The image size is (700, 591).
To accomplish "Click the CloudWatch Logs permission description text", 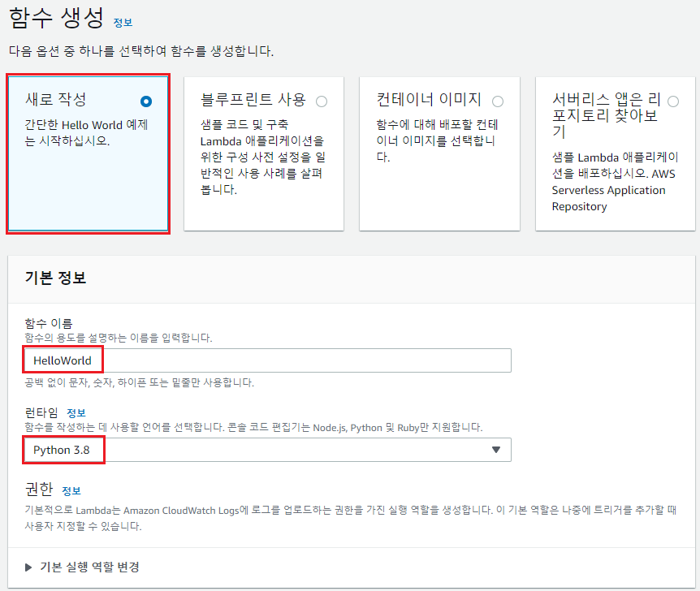I will [x=351, y=518].
